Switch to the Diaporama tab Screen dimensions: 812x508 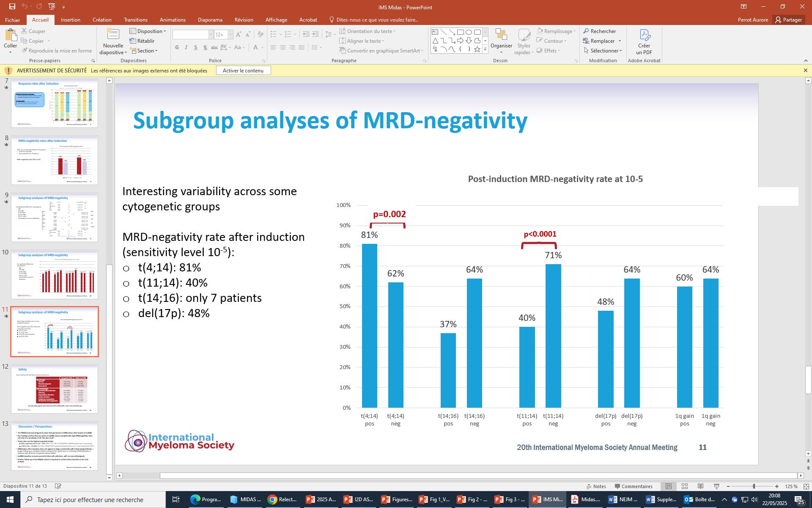pos(210,20)
